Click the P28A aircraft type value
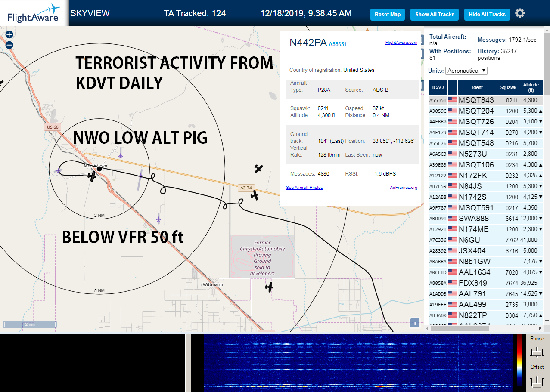This screenshot has width=550, height=392. coord(323,90)
